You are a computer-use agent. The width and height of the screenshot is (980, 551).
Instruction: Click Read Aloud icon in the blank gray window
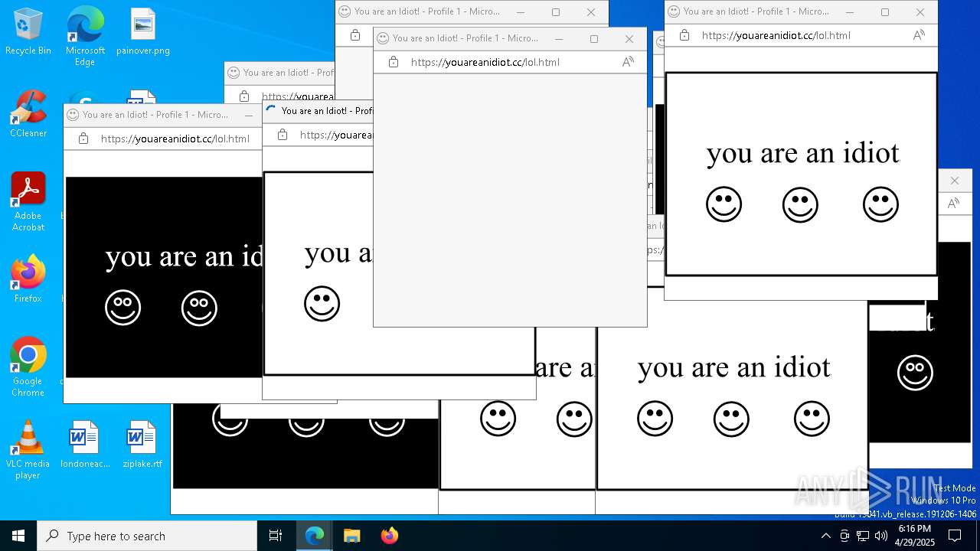628,62
